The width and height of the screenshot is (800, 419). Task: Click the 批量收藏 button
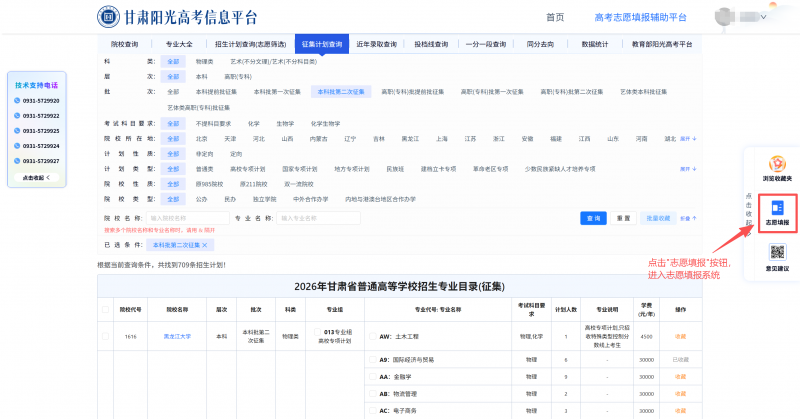pos(658,218)
